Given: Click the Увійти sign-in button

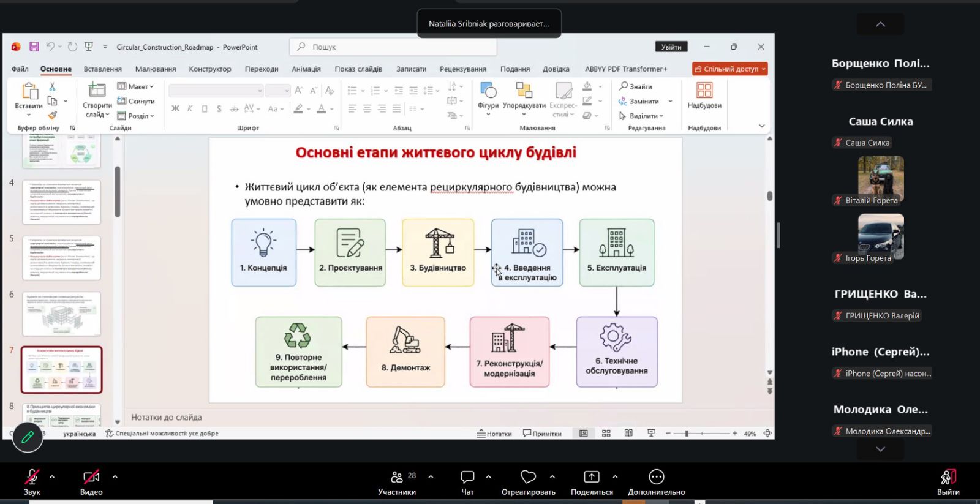Looking at the screenshot, I should pos(671,47).
